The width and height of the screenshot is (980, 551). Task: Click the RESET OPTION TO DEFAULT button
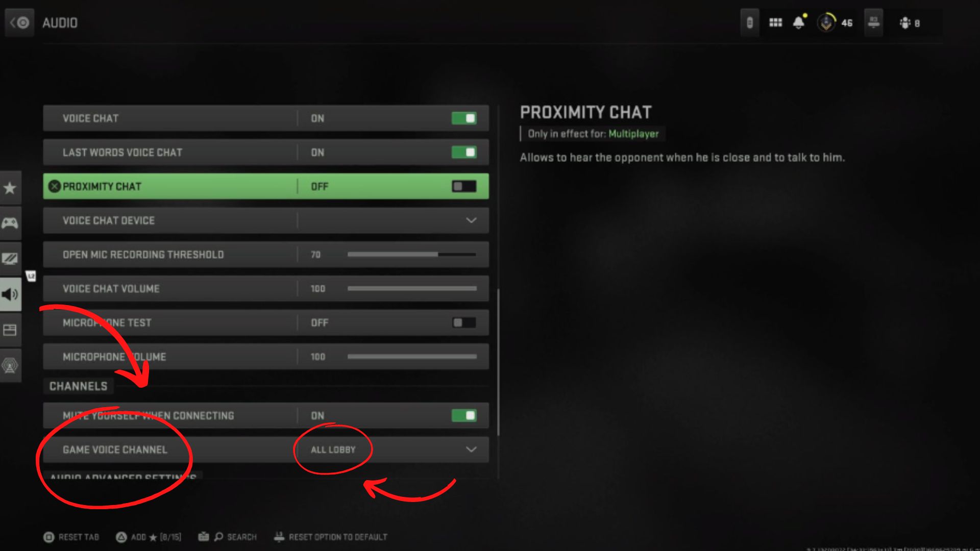(332, 536)
